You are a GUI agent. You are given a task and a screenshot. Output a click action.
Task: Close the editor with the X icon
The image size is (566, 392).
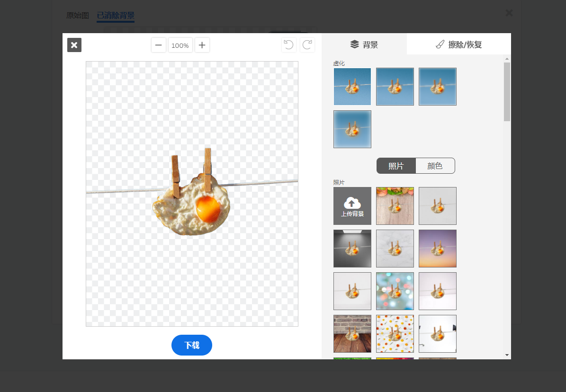pyautogui.click(x=74, y=45)
